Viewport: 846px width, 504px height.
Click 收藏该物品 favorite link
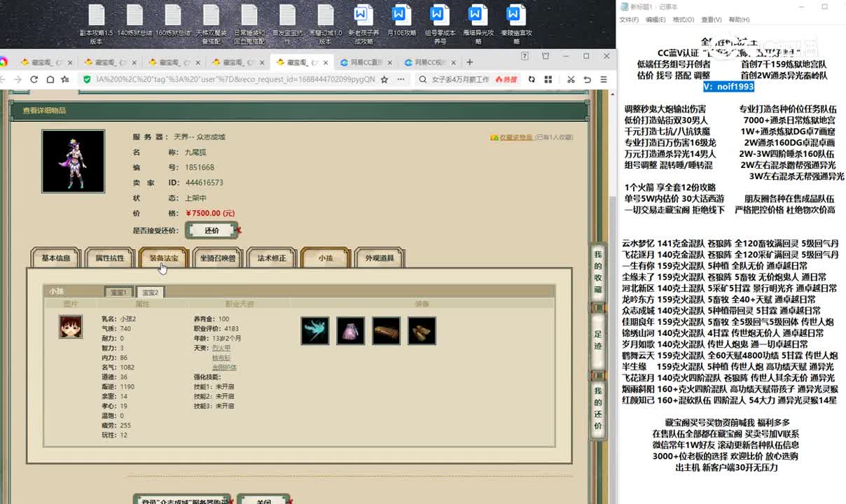point(515,137)
